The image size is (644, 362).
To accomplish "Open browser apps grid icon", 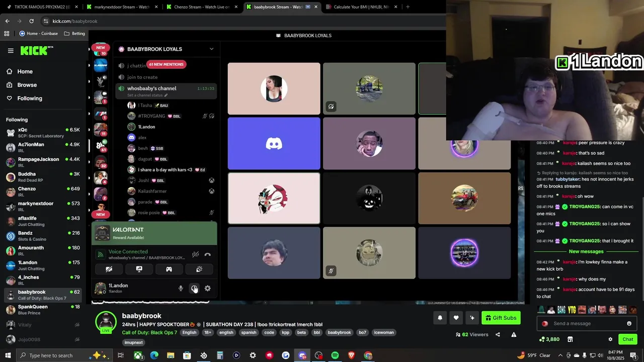I will coord(7,34).
